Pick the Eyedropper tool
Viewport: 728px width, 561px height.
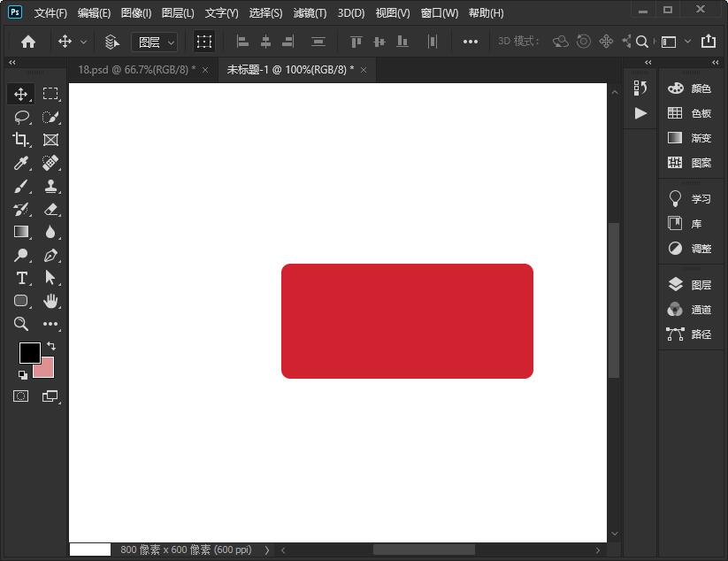pos(21,163)
